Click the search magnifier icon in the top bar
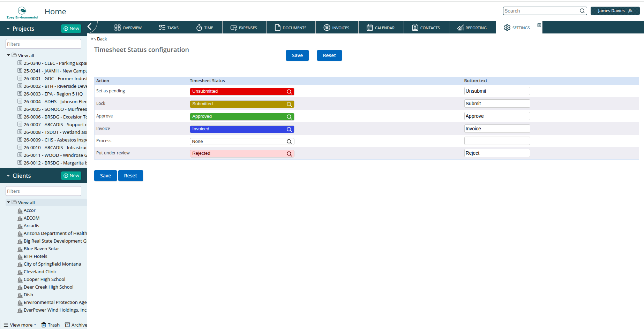The width and height of the screenshot is (644, 329). (582, 11)
